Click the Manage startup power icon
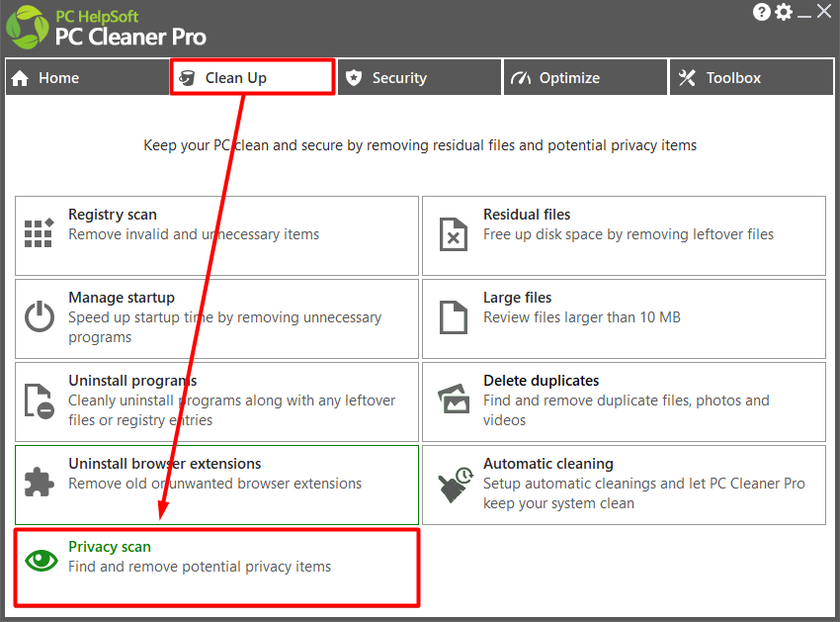840x622 pixels. pos(40,316)
